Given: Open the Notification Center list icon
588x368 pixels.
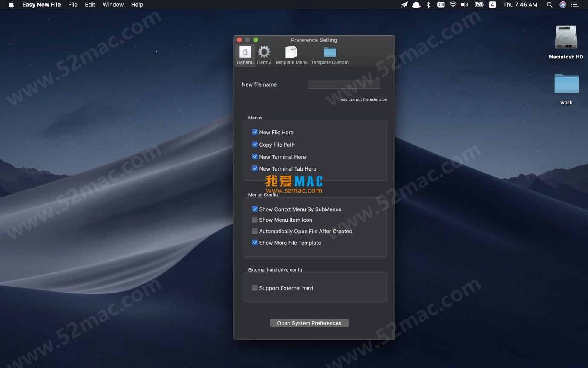Looking at the screenshot, I should click(575, 5).
